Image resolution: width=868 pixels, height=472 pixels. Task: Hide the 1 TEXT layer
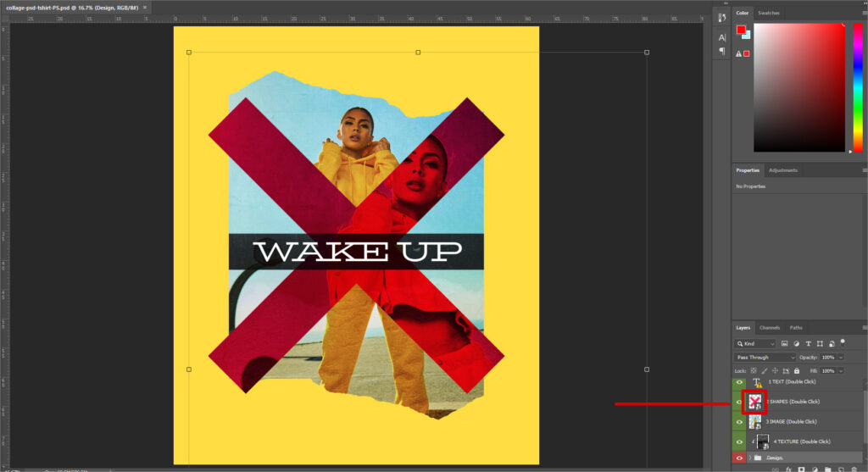pyautogui.click(x=739, y=382)
